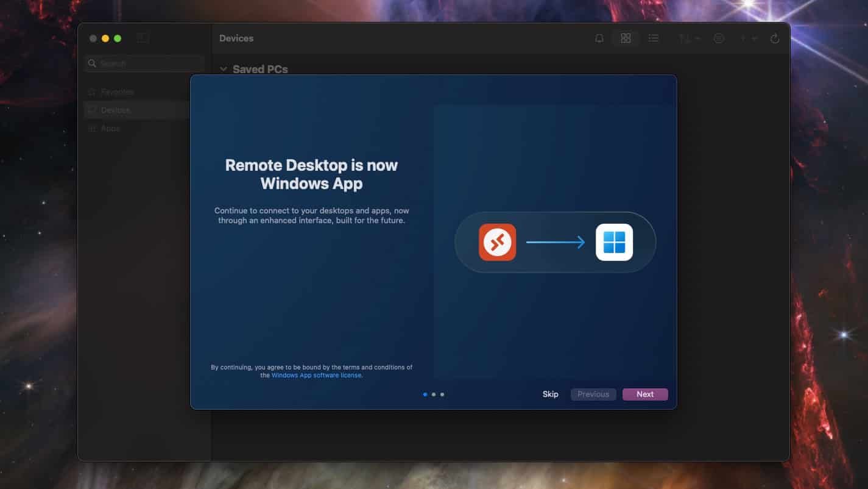
Task: Go to the third page indicator dot
Action: point(442,394)
